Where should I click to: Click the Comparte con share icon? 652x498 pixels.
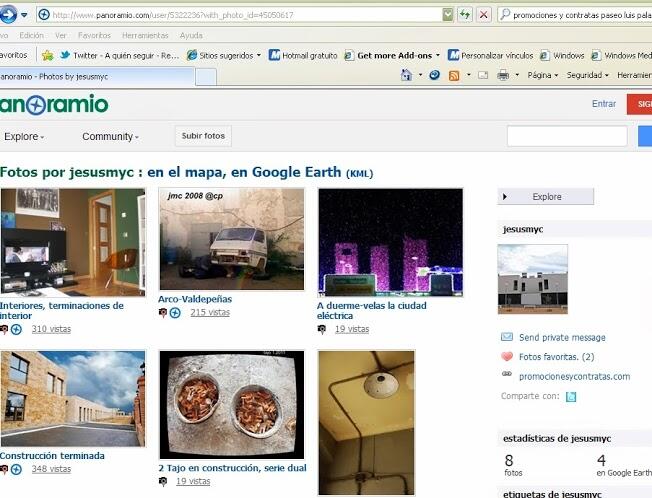(571, 397)
